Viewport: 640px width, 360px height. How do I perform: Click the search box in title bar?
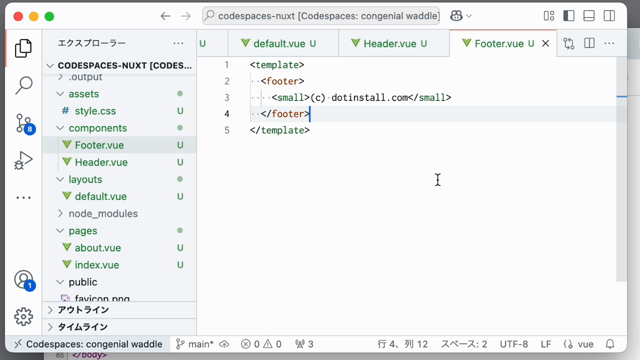pos(321,16)
